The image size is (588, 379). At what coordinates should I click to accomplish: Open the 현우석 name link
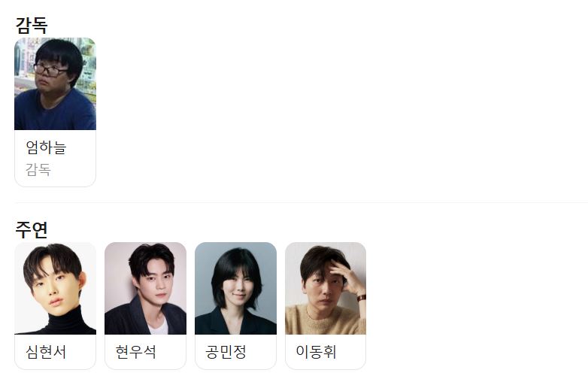136,352
